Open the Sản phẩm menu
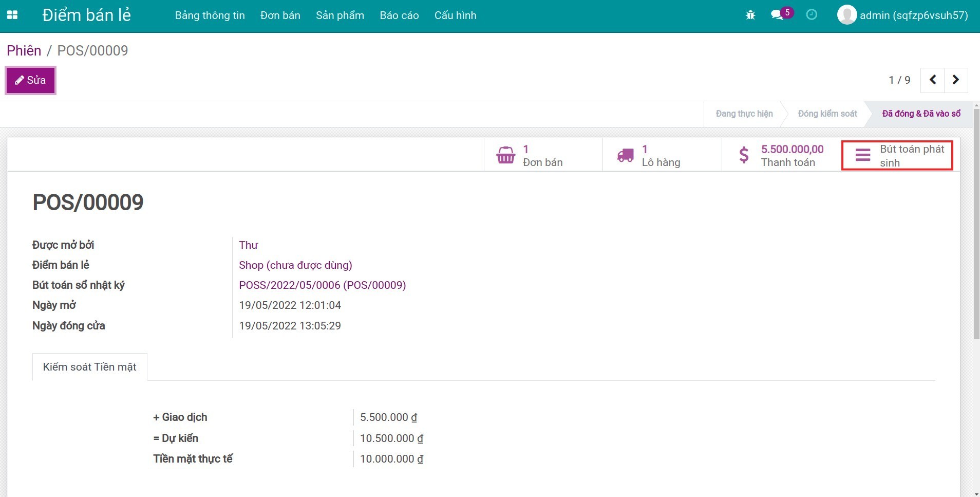The image size is (980, 497). click(x=340, y=15)
